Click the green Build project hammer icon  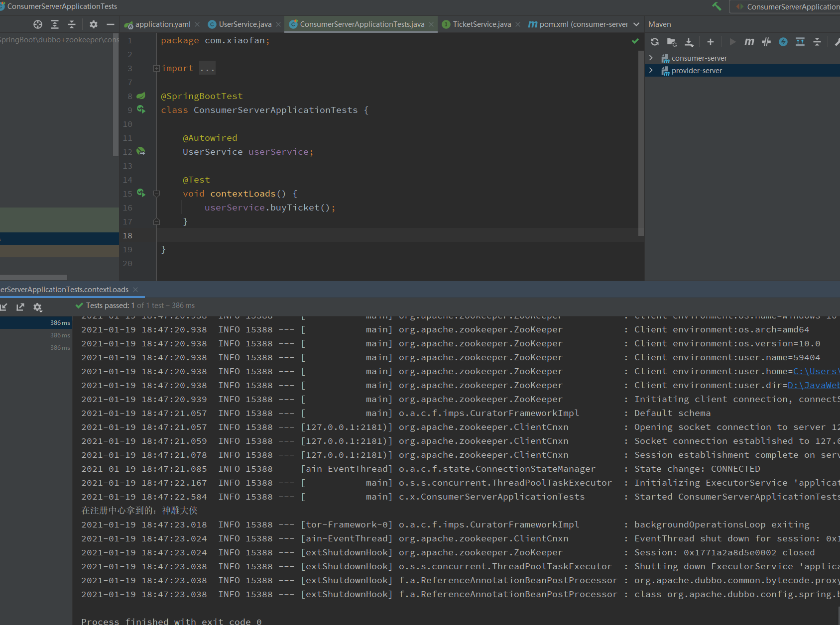[x=717, y=6]
